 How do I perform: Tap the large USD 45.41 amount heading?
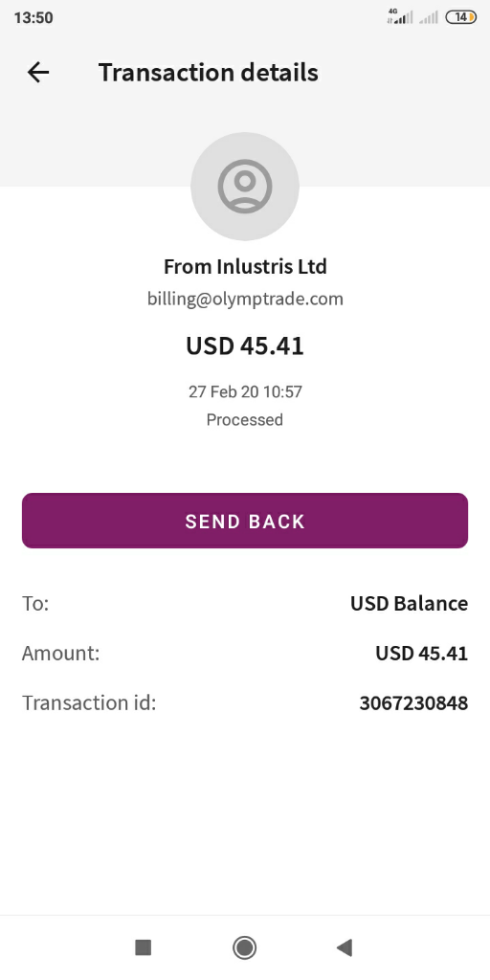[x=245, y=345]
